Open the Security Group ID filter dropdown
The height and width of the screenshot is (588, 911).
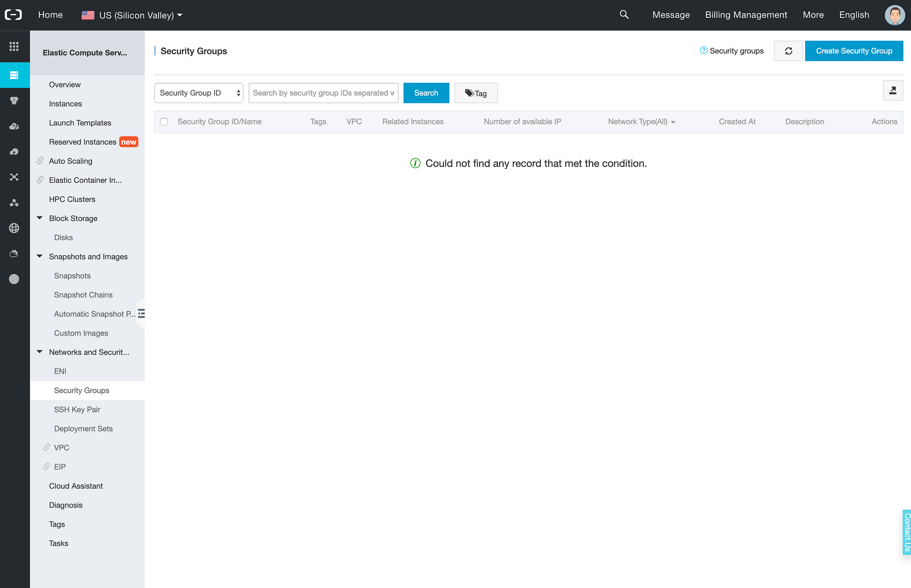(199, 93)
